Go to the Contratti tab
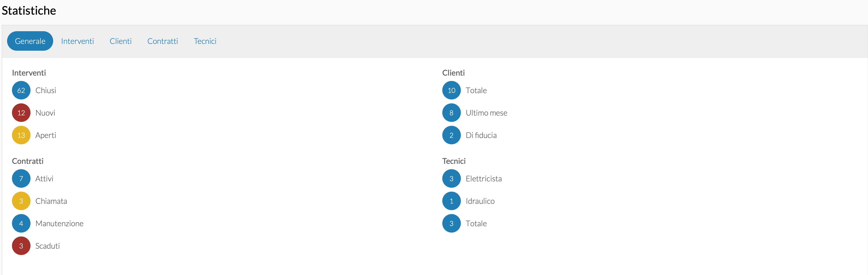Viewport: 868px width, 275px height. pyautogui.click(x=162, y=41)
